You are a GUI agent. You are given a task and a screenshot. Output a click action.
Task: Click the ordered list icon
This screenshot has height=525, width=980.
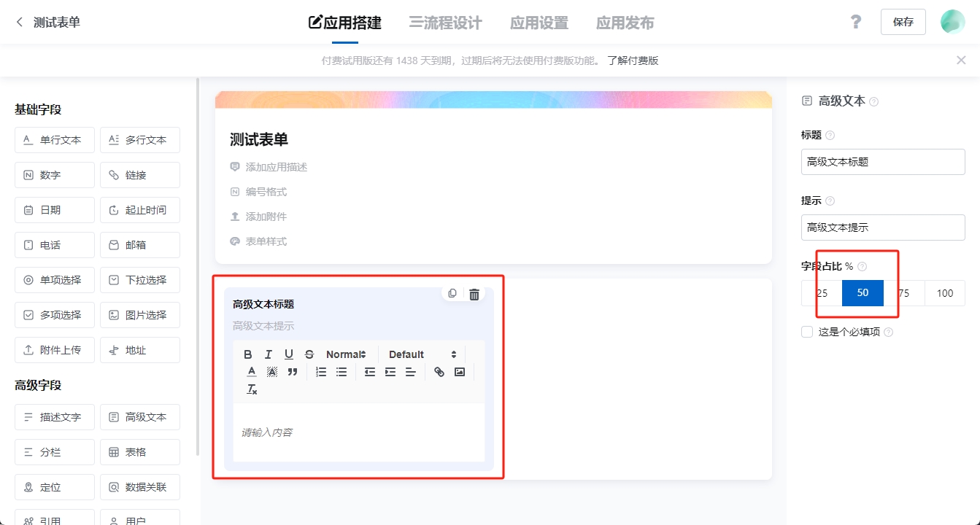[321, 372]
